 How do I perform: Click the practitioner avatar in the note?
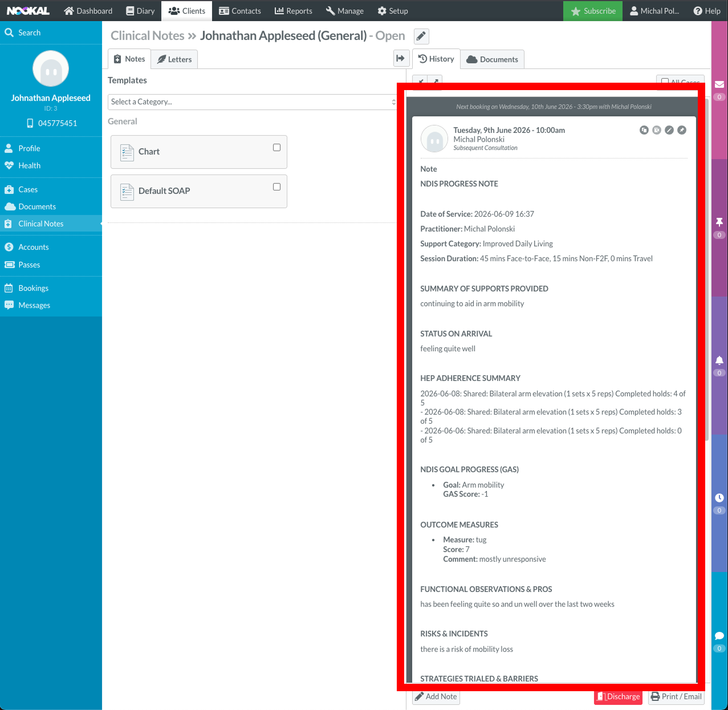point(434,139)
